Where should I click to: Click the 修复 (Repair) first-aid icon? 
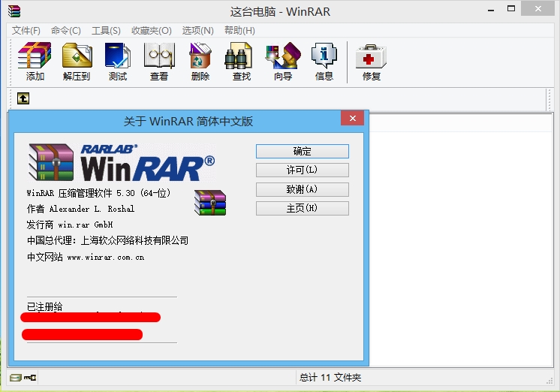pyautogui.click(x=371, y=61)
